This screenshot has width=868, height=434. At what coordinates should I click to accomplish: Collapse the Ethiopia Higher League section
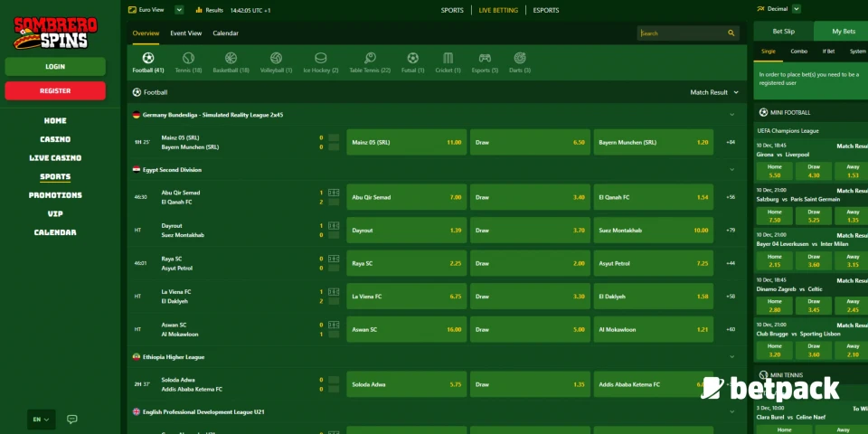(731, 357)
